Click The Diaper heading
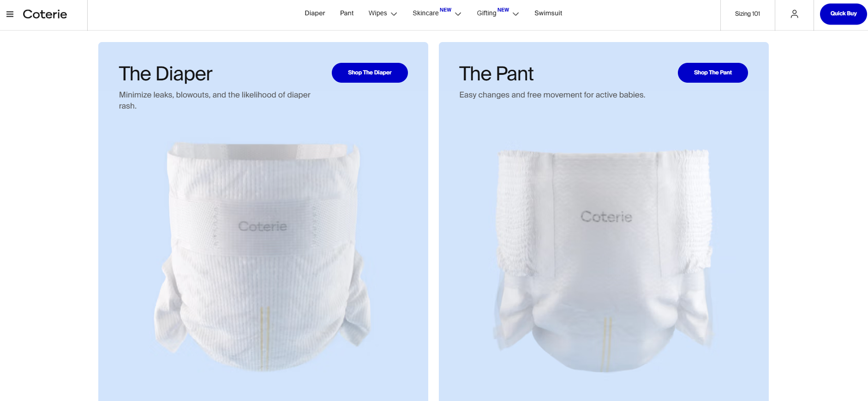The image size is (868, 401). (166, 74)
